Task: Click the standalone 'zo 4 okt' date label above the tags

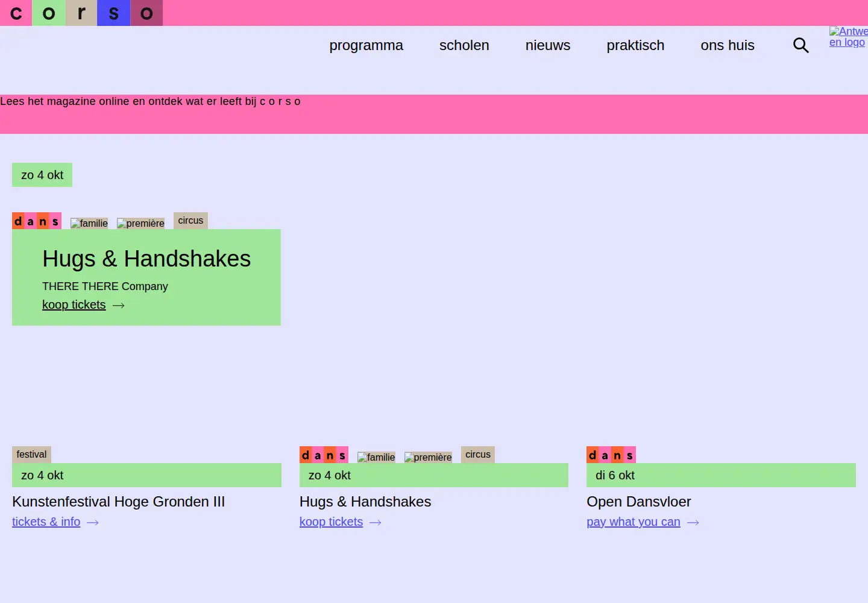Action: pos(42,175)
